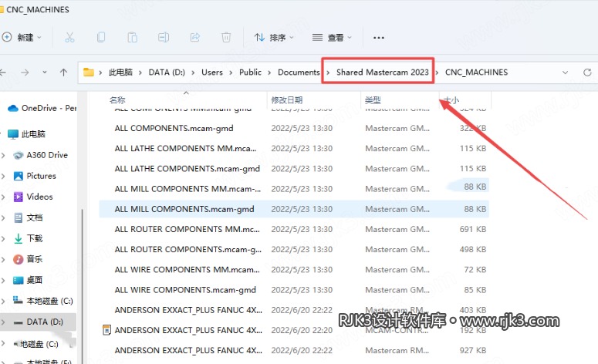Click CNC_MACHINES breadcrumb segment
The image size is (598, 364).
[x=476, y=72]
